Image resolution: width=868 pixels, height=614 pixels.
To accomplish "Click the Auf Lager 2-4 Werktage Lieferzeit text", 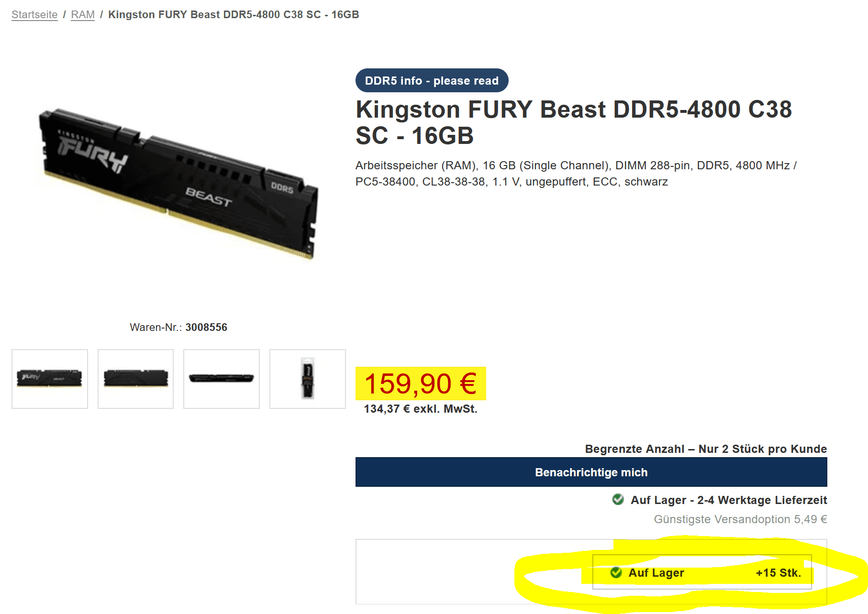I will click(x=728, y=500).
